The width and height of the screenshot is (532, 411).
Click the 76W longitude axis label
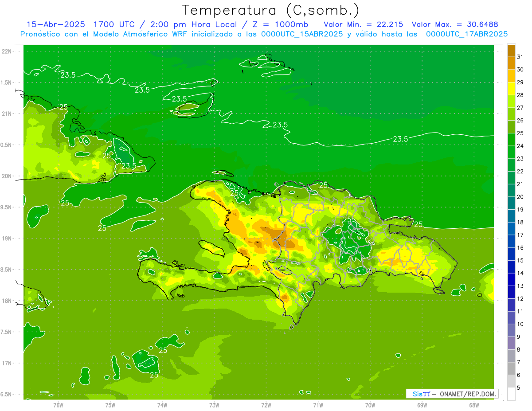[x=58, y=405]
